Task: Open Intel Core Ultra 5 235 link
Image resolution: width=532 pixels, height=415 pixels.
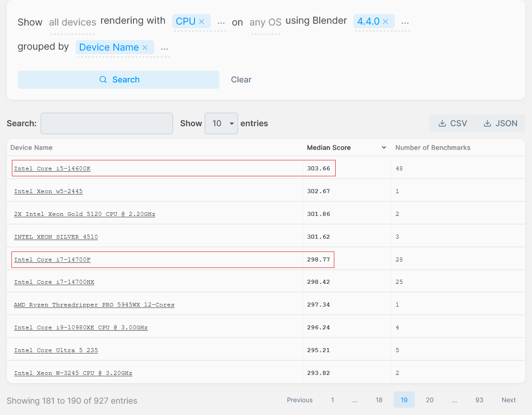Action: (56, 350)
